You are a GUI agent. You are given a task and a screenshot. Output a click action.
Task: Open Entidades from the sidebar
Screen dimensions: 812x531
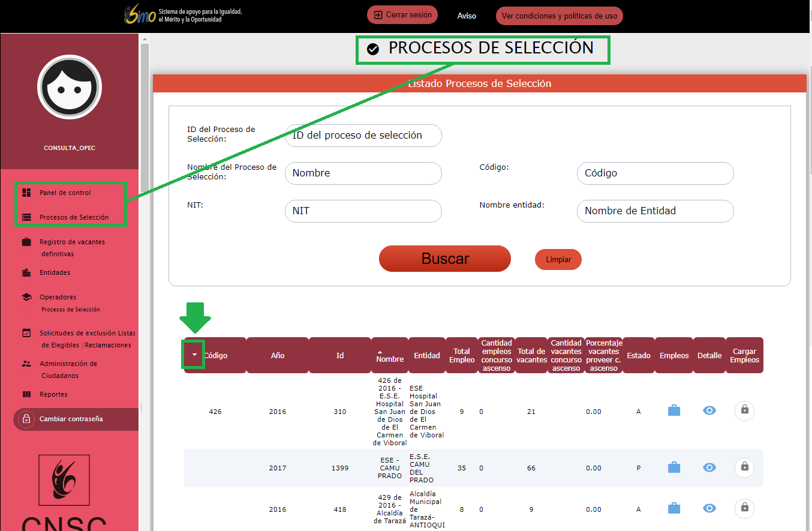tap(55, 272)
